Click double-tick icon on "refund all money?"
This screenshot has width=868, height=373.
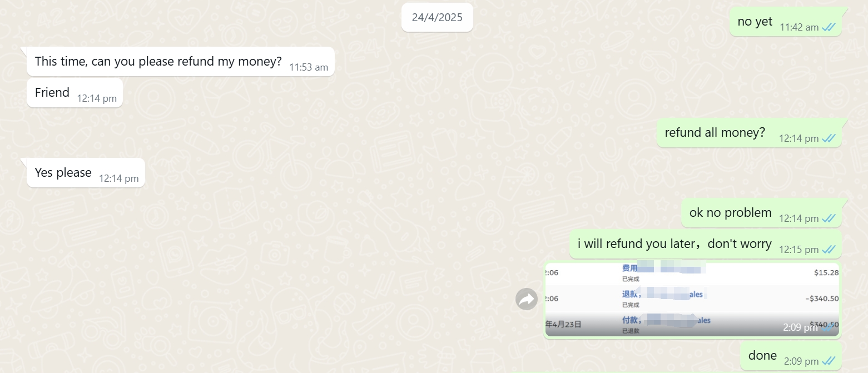(x=829, y=138)
